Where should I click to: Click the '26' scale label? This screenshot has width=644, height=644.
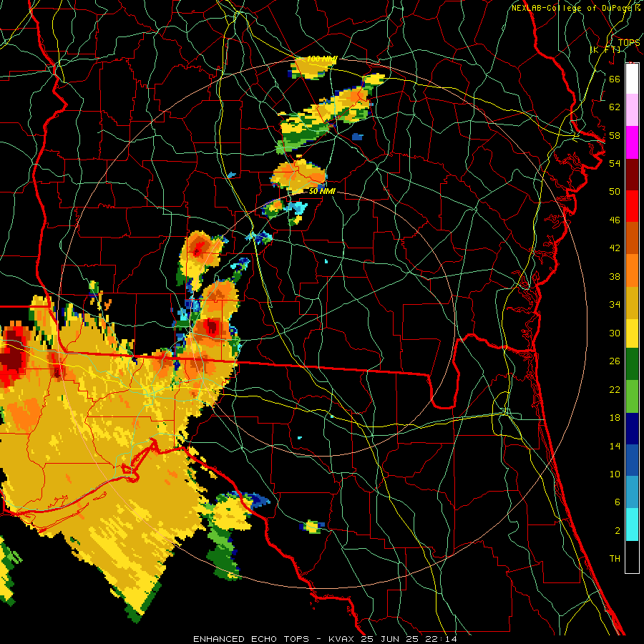pos(615,361)
